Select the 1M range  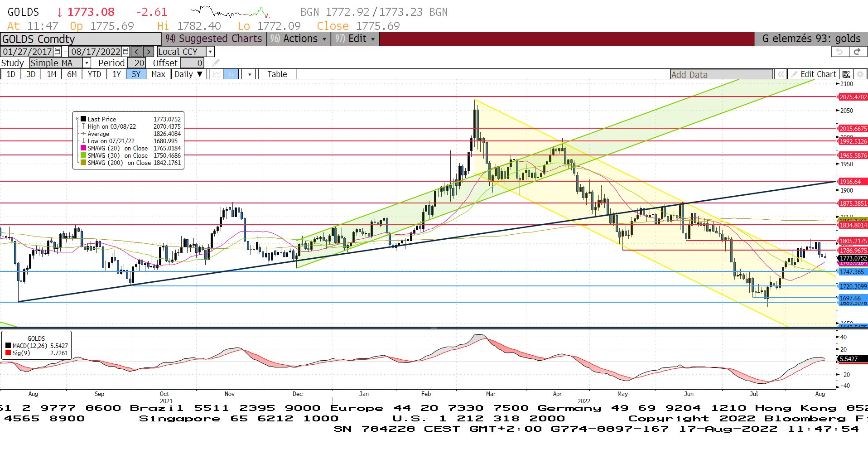click(x=52, y=74)
